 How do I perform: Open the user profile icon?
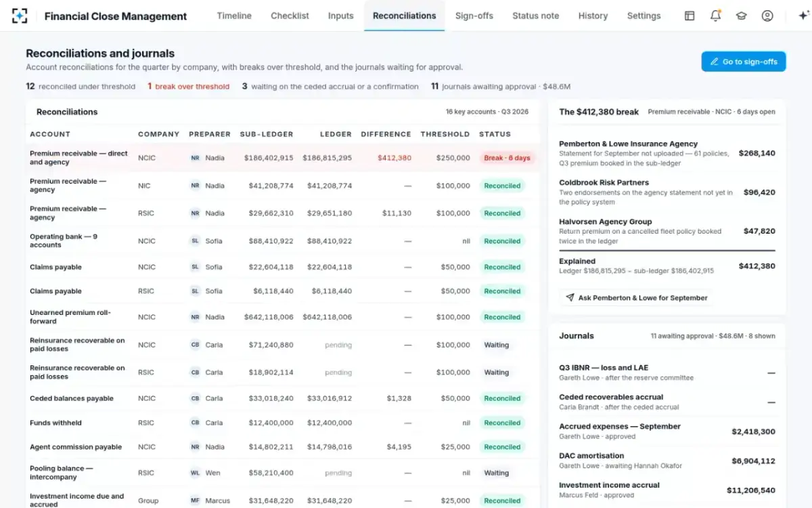click(x=767, y=16)
